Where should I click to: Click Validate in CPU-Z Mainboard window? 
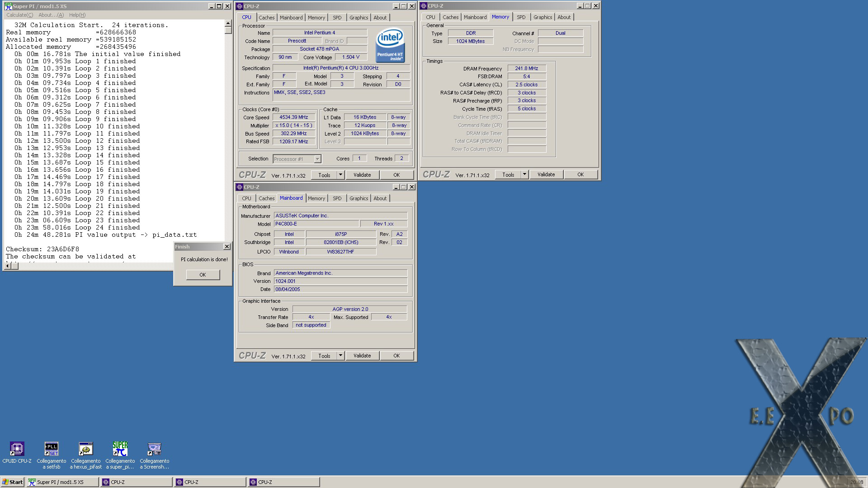click(x=362, y=356)
